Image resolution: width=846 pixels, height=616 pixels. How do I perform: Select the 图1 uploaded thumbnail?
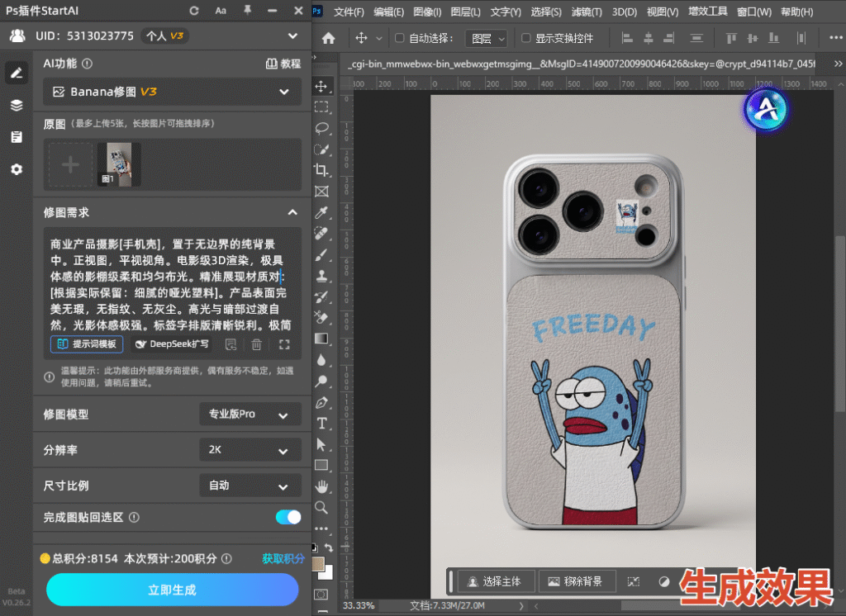click(x=119, y=164)
